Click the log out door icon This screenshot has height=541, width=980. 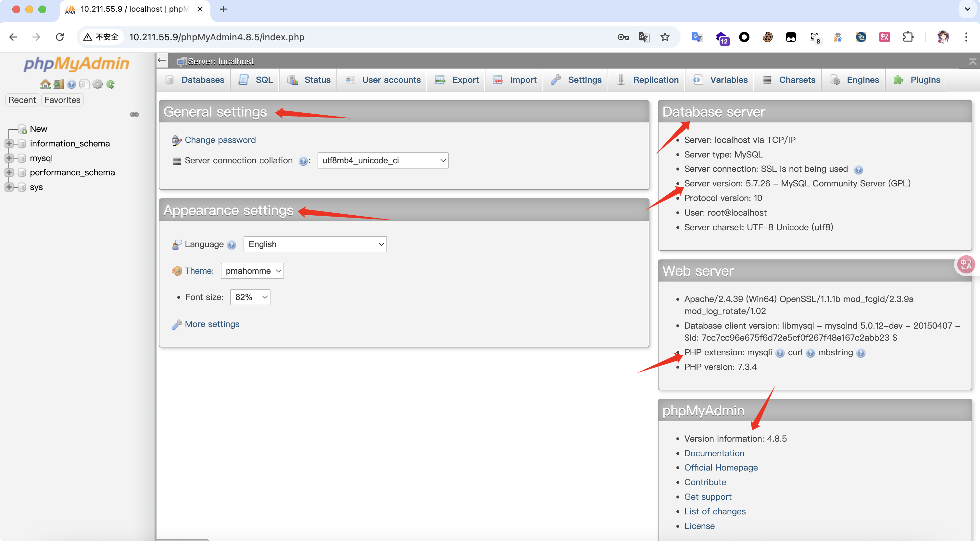[58, 84]
